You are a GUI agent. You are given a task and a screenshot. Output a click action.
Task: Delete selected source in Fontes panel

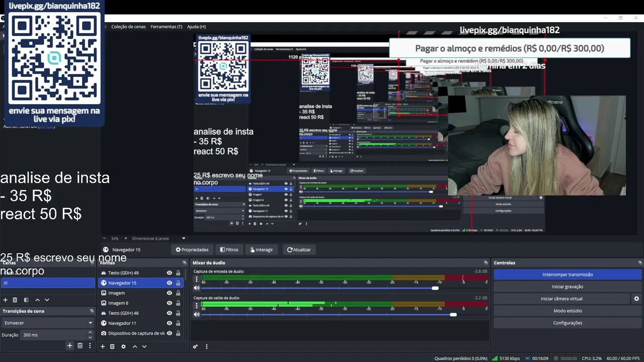112,346
